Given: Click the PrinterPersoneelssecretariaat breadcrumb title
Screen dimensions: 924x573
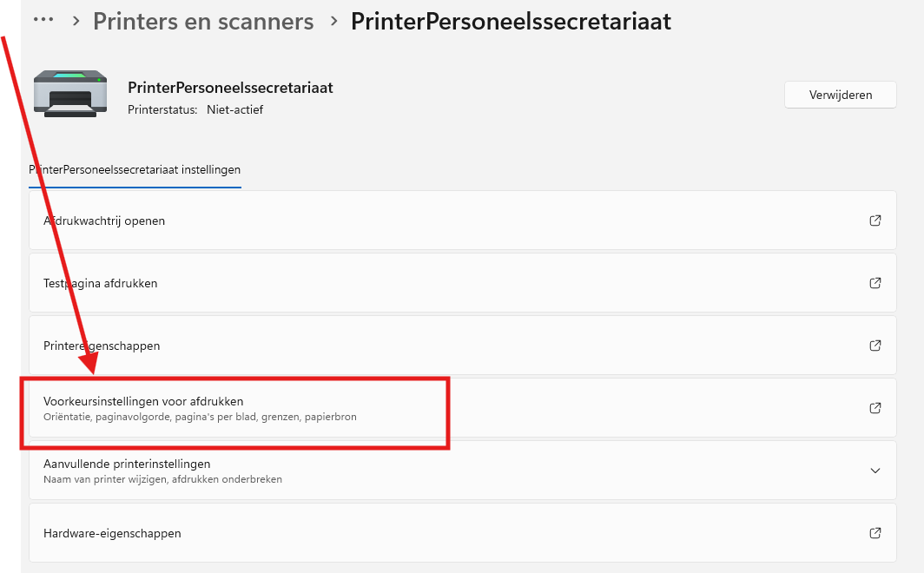Looking at the screenshot, I should coord(511,21).
